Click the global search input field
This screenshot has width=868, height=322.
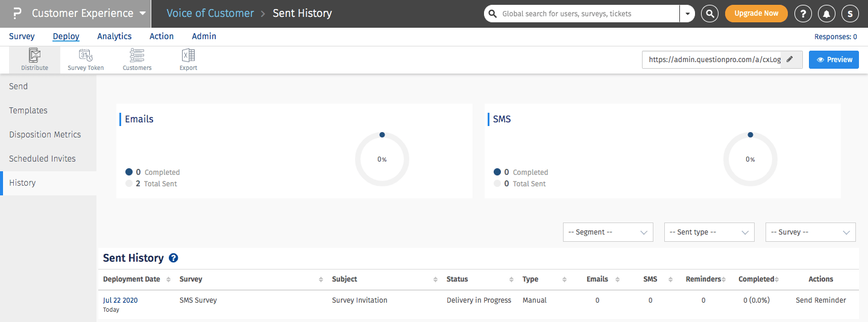click(x=588, y=13)
